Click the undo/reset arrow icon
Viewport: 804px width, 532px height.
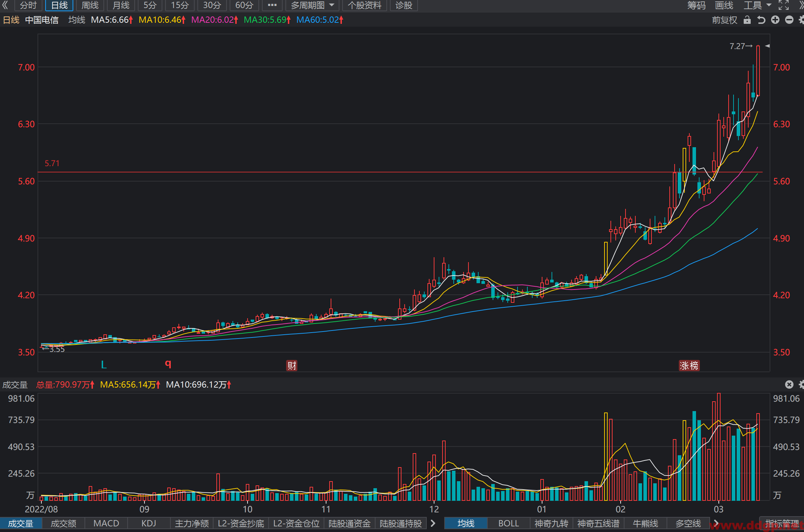point(761,20)
